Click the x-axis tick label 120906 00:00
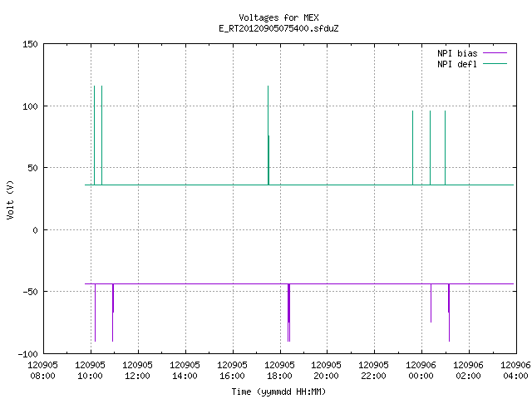Viewport: 532px width, 399px height. pyautogui.click(x=421, y=370)
